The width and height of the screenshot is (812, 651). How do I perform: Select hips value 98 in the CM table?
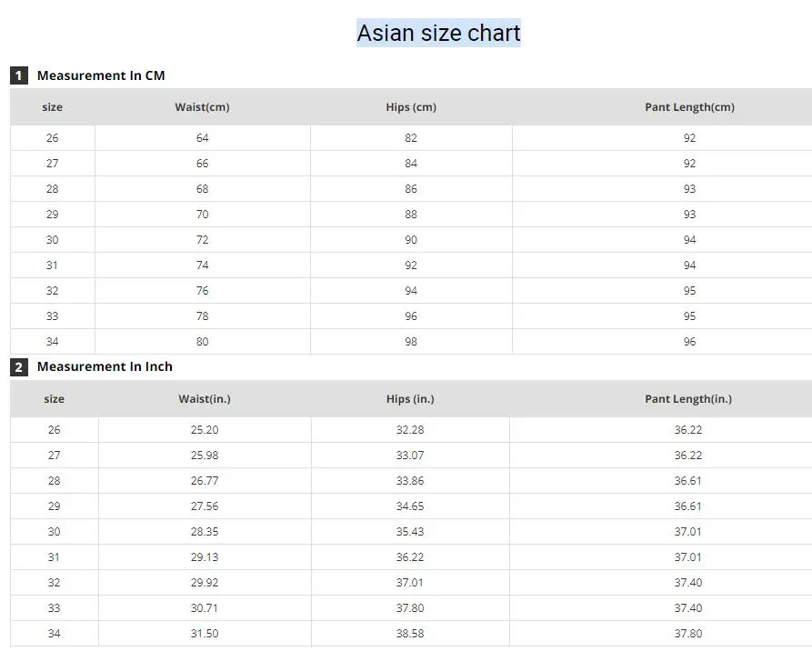pyautogui.click(x=411, y=342)
